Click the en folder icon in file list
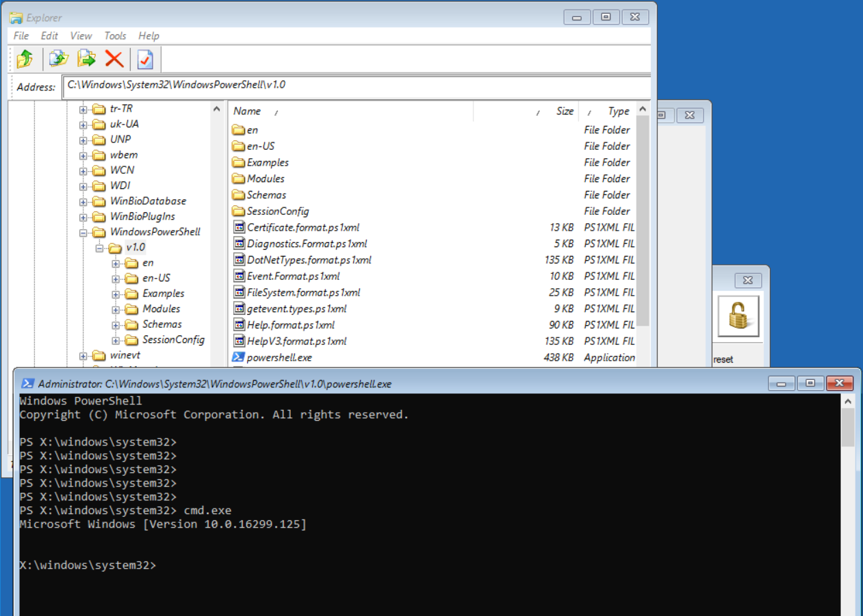 [x=238, y=129]
